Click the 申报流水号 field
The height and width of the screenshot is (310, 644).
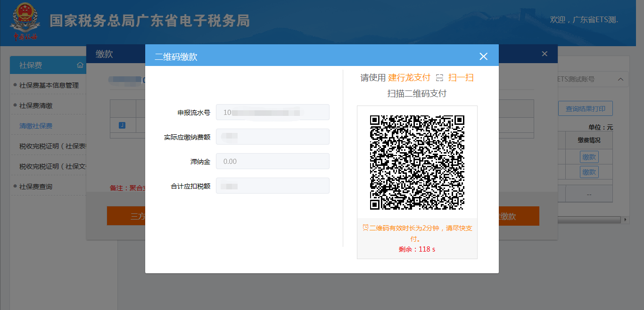[272, 113]
